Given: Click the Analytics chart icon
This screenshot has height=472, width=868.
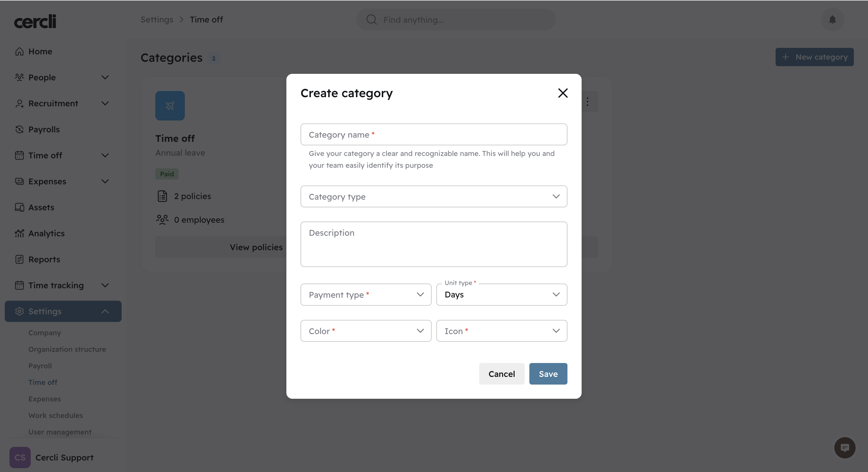Looking at the screenshot, I should [x=19, y=233].
